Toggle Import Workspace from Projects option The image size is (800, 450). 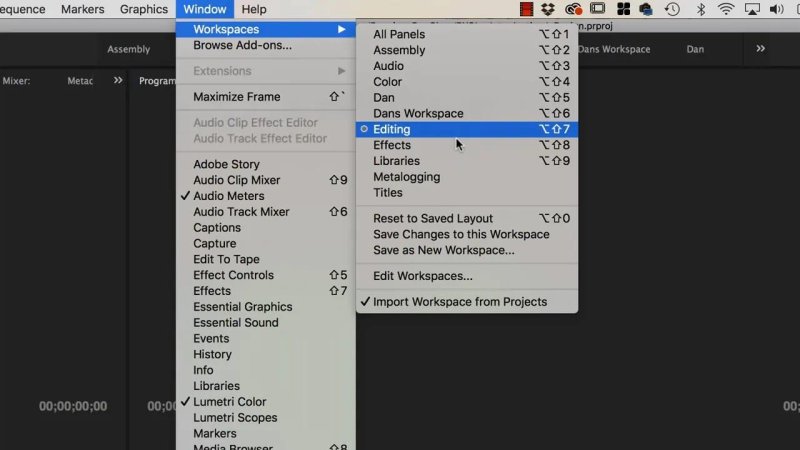point(467,302)
